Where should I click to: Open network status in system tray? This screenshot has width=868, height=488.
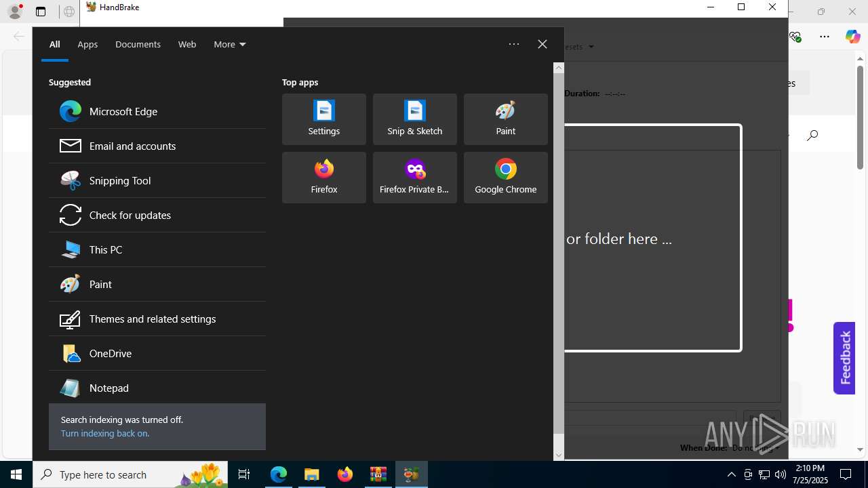point(764,474)
